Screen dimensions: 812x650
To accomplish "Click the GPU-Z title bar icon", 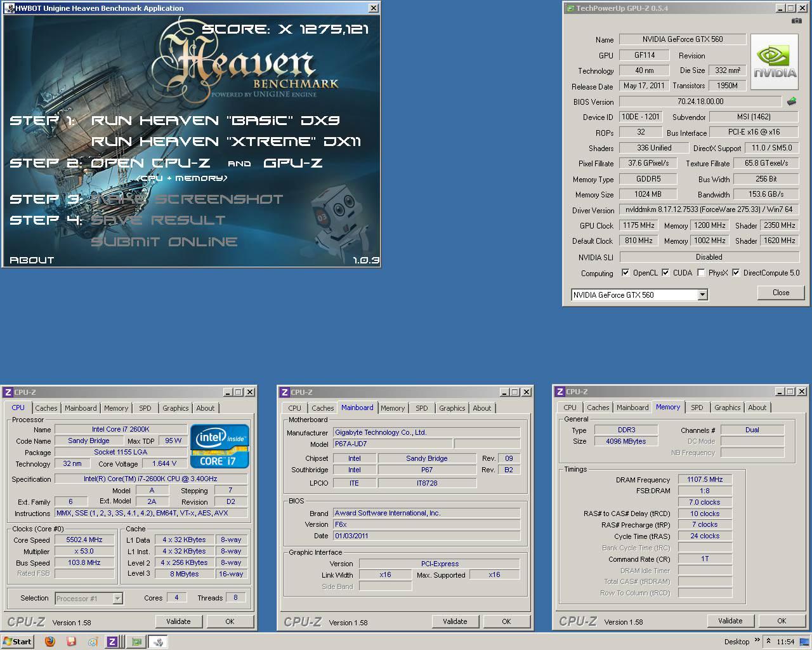I will tap(570, 8).
